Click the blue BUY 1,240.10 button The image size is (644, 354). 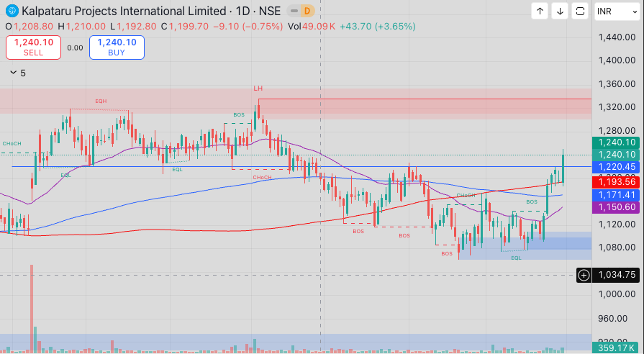[x=117, y=47]
